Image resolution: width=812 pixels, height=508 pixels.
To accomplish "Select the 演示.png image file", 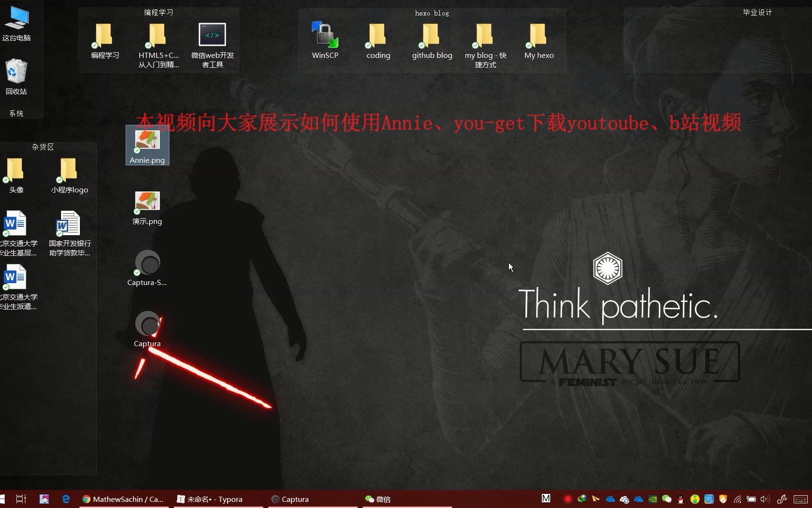I will (147, 208).
